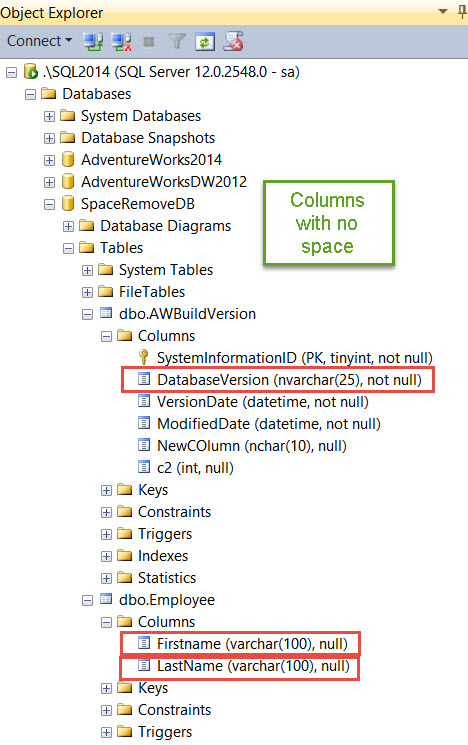Click the dbo.Employee table icon
The image size is (468, 745).
106,599
